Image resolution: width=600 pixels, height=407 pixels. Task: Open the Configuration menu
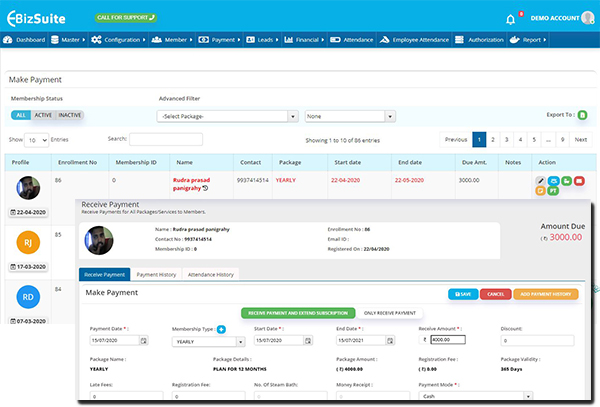tap(118, 40)
